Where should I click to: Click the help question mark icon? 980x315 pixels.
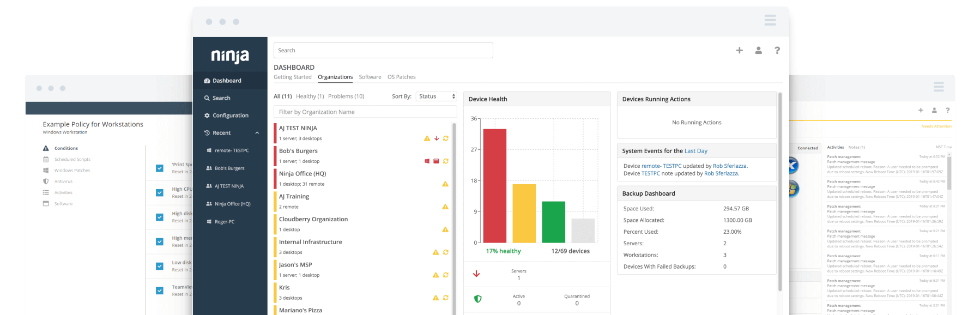tap(777, 50)
